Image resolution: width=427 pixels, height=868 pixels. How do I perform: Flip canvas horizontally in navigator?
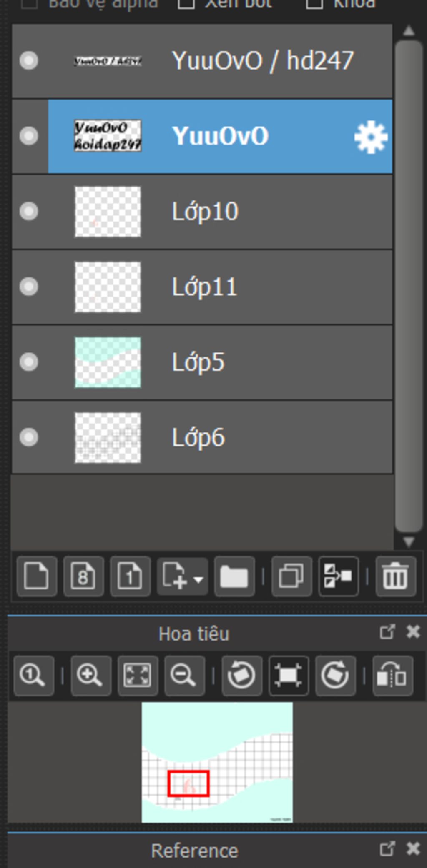392,676
